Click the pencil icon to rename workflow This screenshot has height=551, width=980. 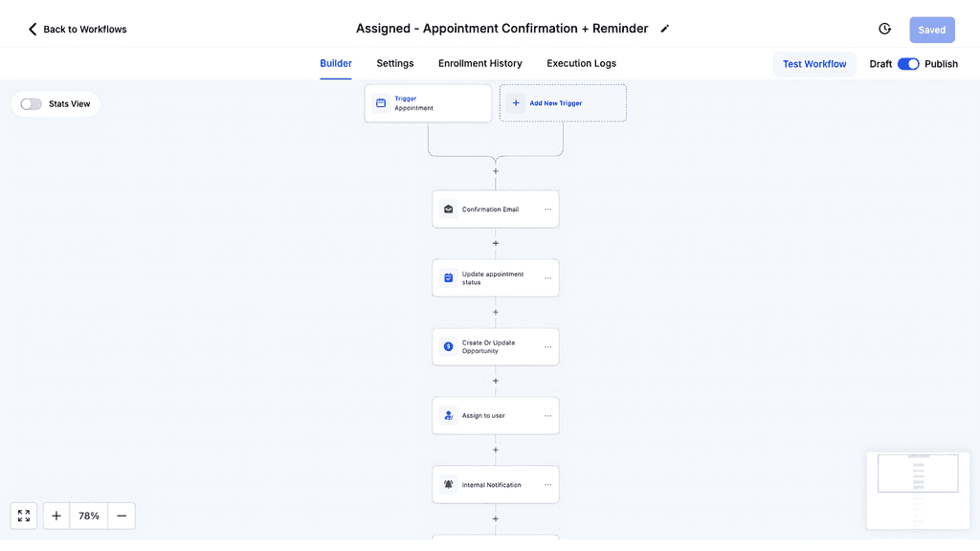(665, 29)
